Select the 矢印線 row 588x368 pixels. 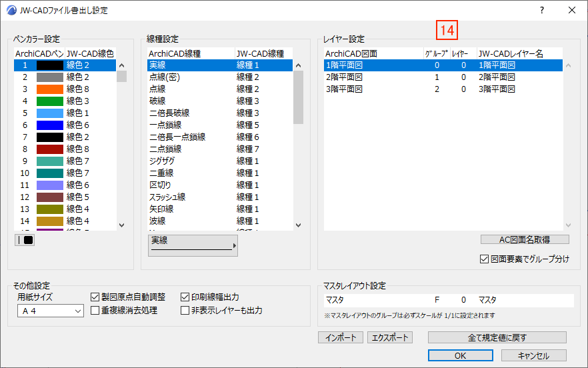point(220,209)
